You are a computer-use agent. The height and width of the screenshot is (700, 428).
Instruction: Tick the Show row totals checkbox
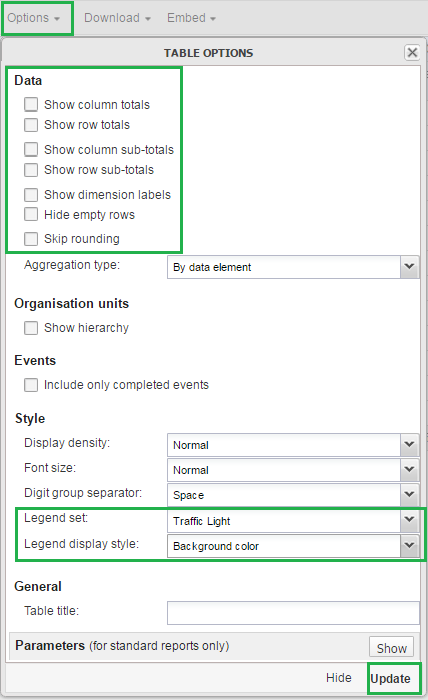click(x=31, y=125)
